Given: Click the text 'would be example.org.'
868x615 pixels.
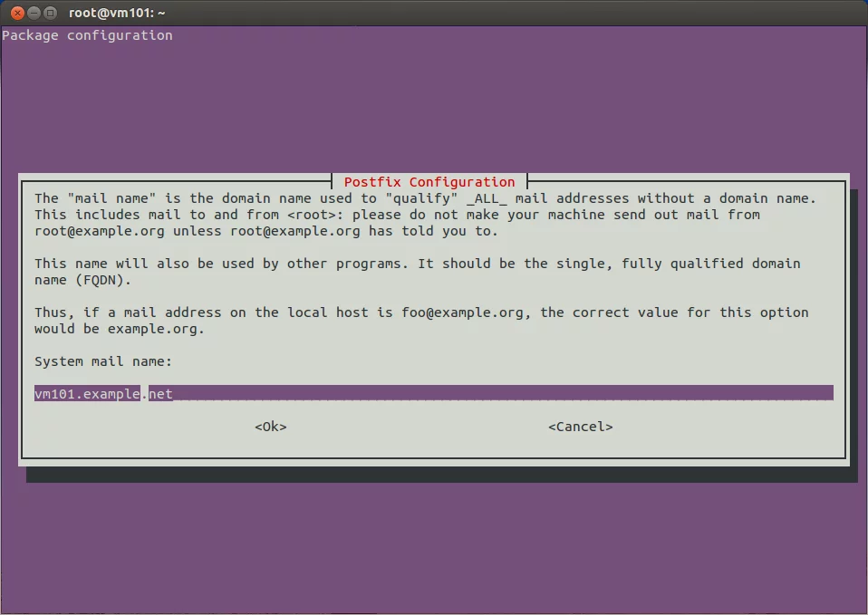Looking at the screenshot, I should [x=120, y=329].
